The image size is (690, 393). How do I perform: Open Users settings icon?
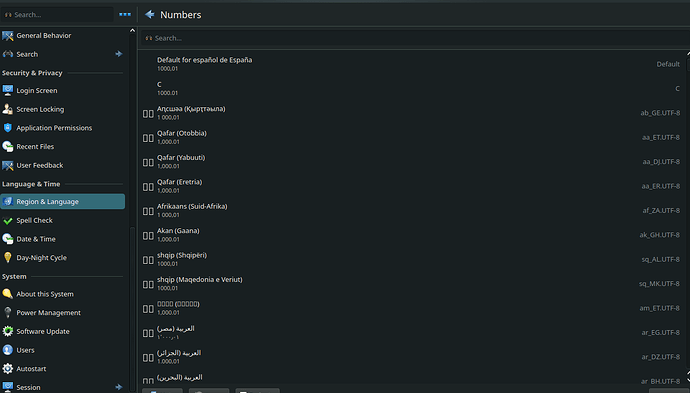[x=7, y=350]
